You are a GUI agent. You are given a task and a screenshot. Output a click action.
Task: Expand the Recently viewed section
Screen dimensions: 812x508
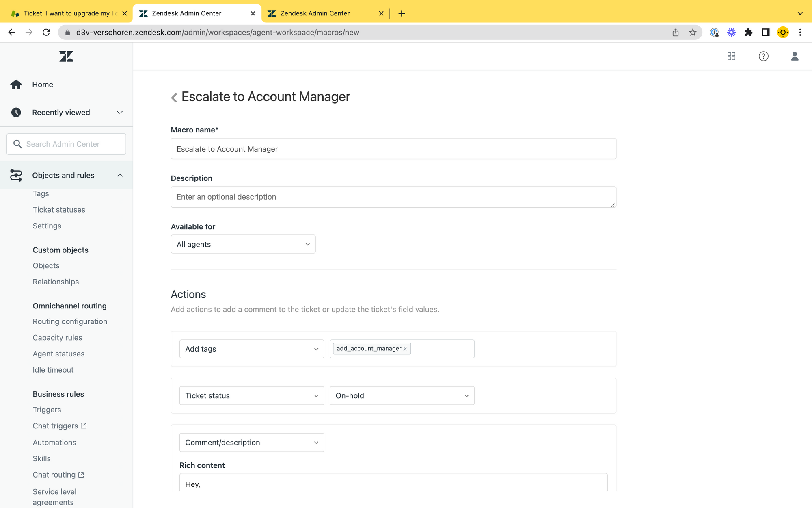click(119, 113)
